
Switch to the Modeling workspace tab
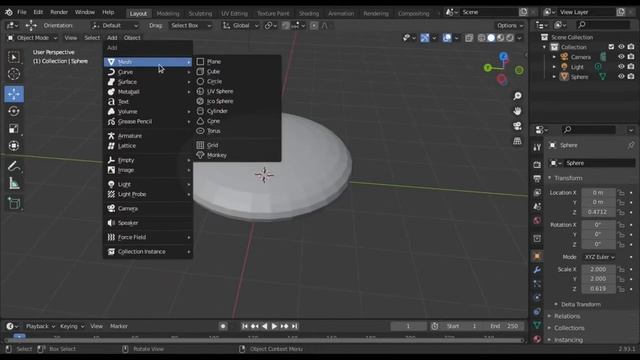click(168, 13)
